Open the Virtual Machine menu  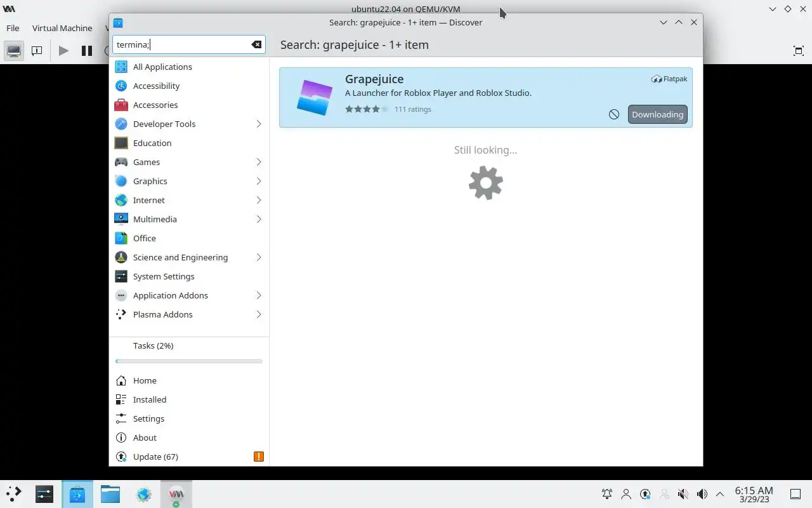[x=62, y=28]
